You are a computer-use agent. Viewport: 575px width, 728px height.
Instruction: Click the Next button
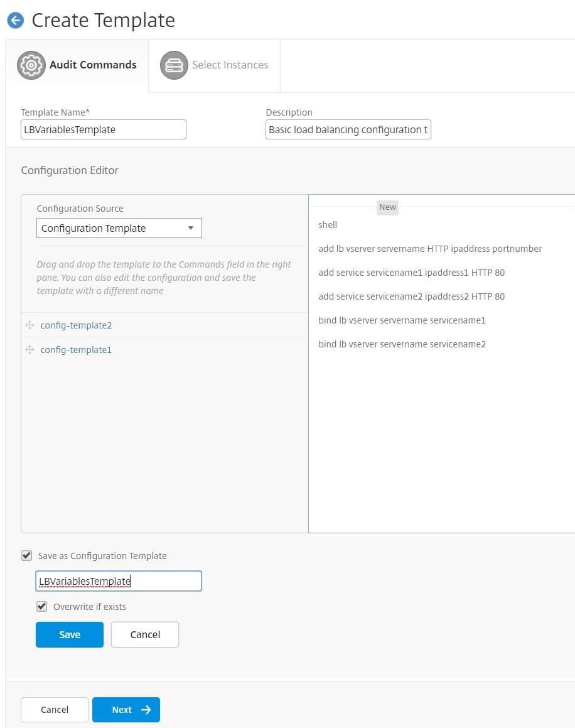point(126,709)
